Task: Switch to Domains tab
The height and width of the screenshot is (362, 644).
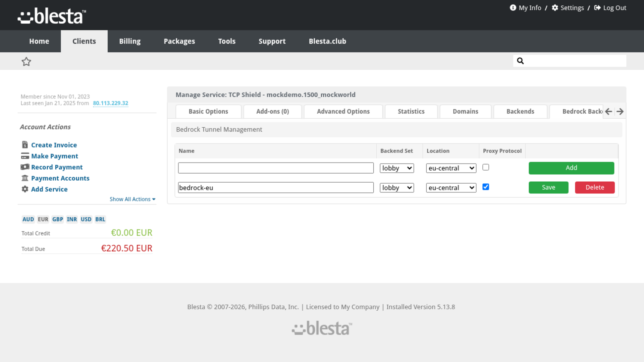Action: [x=466, y=112]
